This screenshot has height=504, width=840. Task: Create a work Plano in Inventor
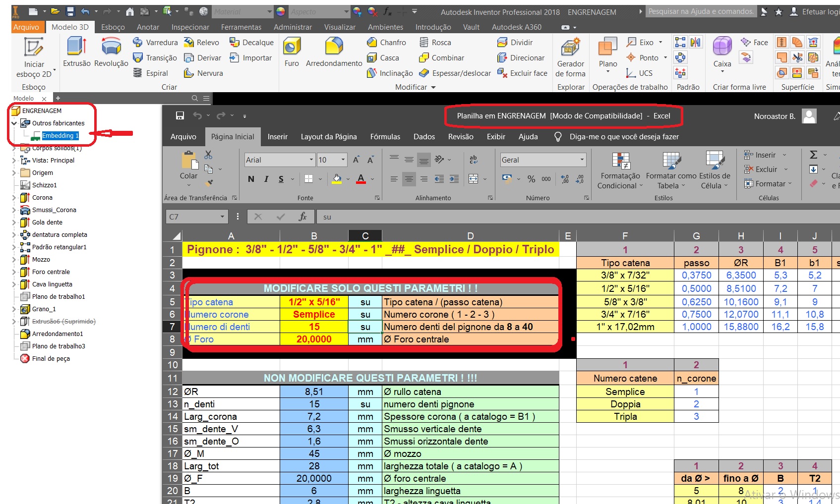click(x=608, y=55)
